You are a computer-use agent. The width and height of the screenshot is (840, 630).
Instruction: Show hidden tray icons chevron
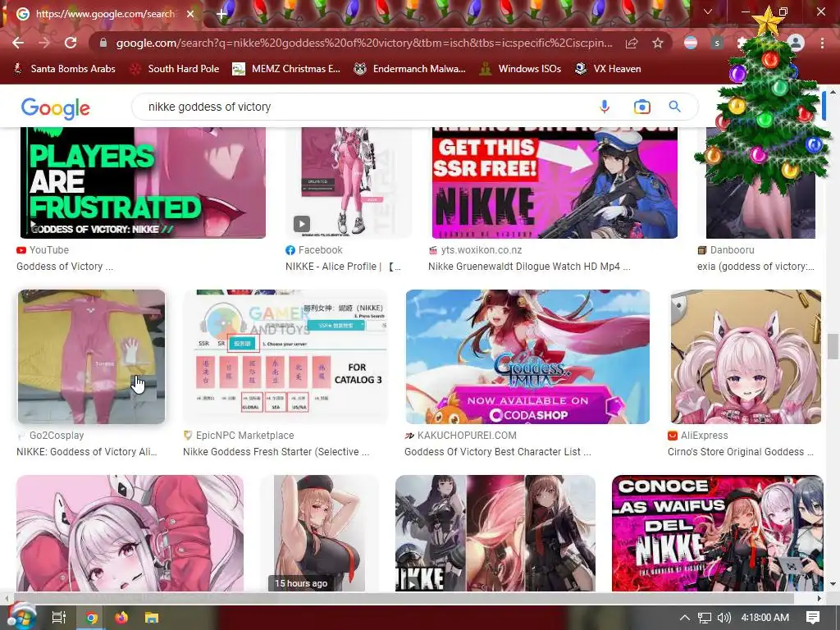pyautogui.click(x=685, y=618)
